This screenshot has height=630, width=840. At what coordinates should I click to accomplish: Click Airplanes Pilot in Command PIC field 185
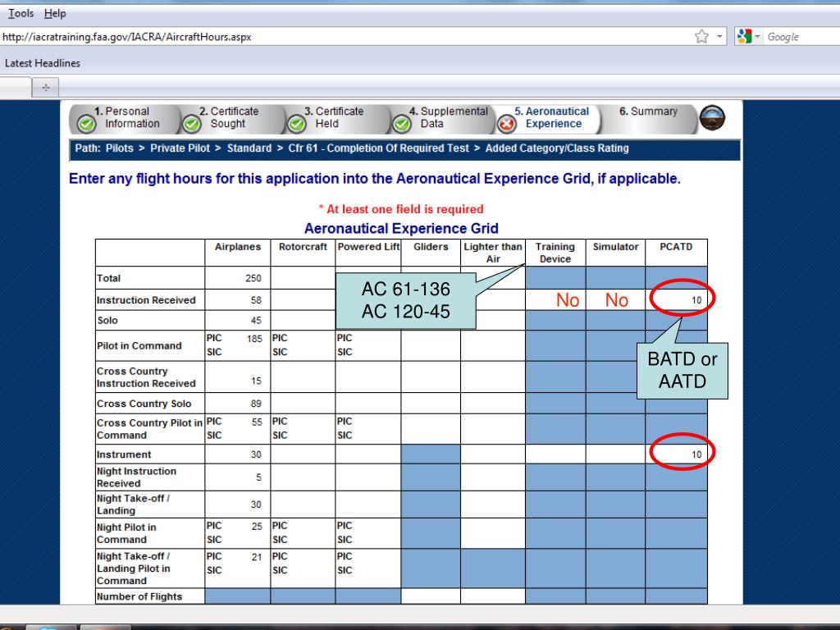tap(244, 339)
